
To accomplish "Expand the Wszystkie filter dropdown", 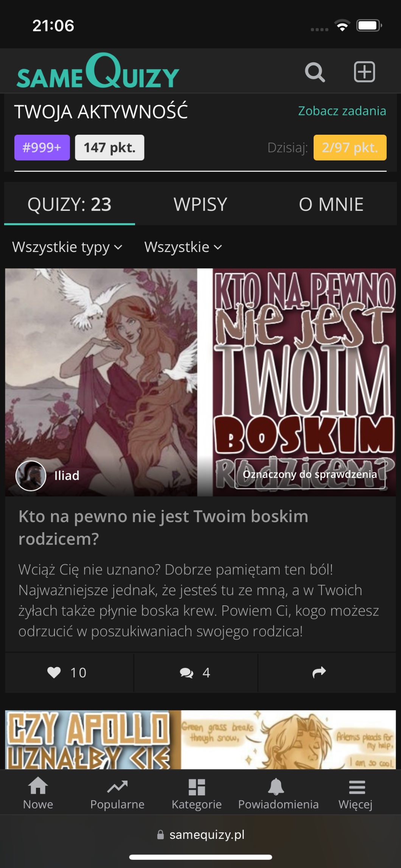I will (x=183, y=247).
